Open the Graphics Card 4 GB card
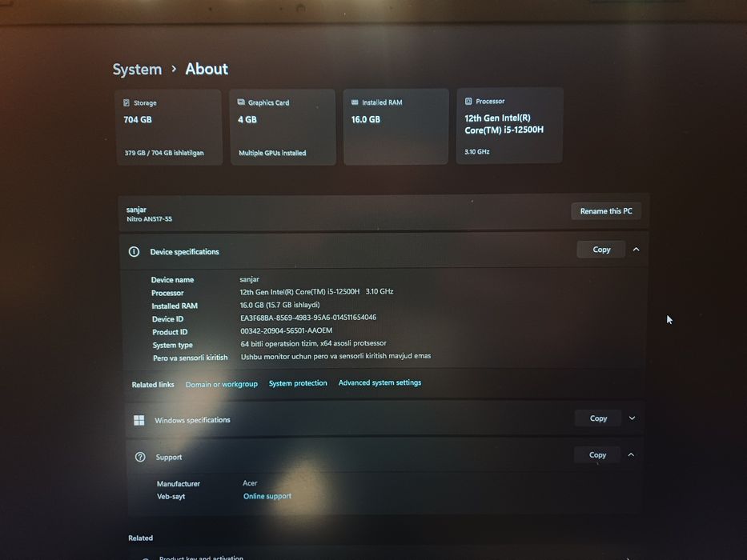 point(283,127)
